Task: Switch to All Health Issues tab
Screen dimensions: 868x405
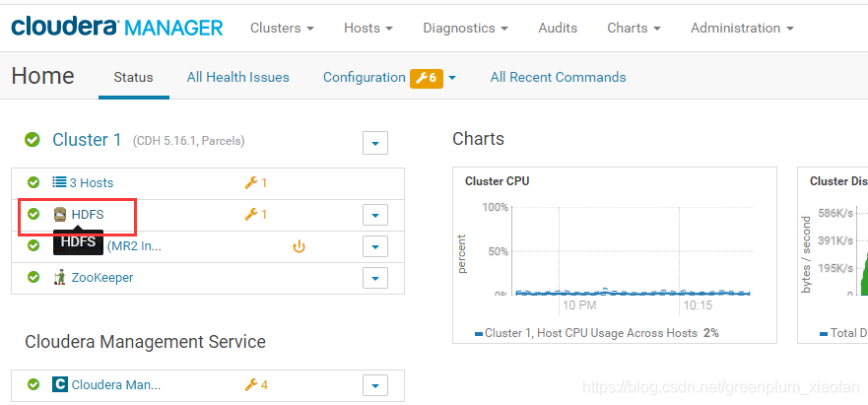Action: 238,77
